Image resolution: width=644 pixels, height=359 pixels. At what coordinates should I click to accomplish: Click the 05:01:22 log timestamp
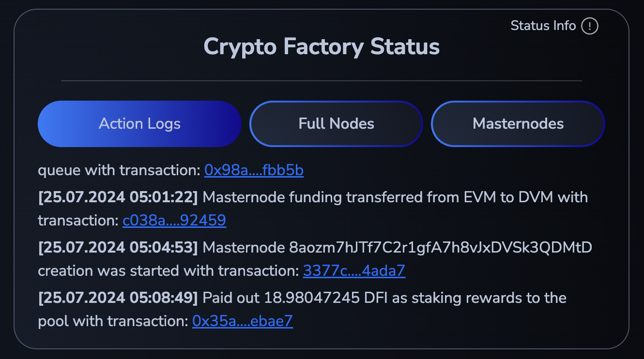coord(118,197)
